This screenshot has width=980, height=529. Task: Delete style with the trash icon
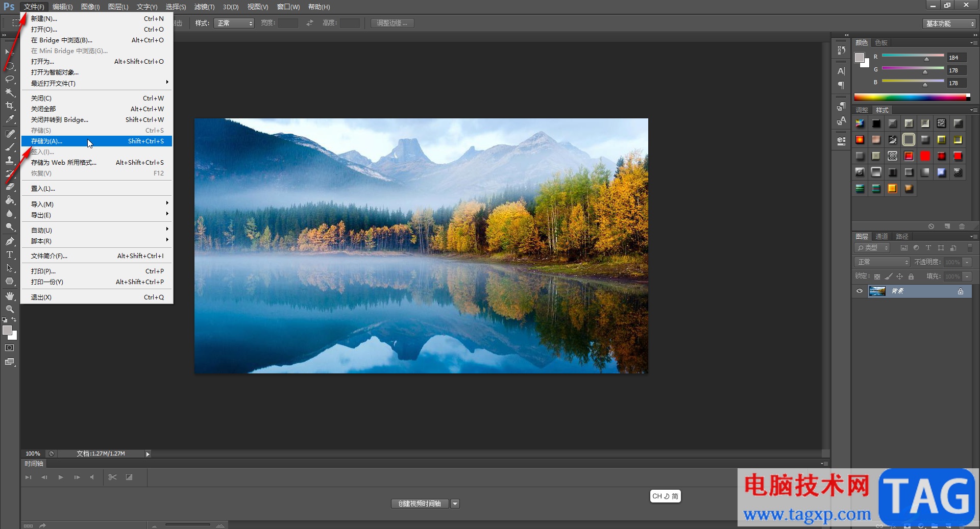tap(962, 226)
